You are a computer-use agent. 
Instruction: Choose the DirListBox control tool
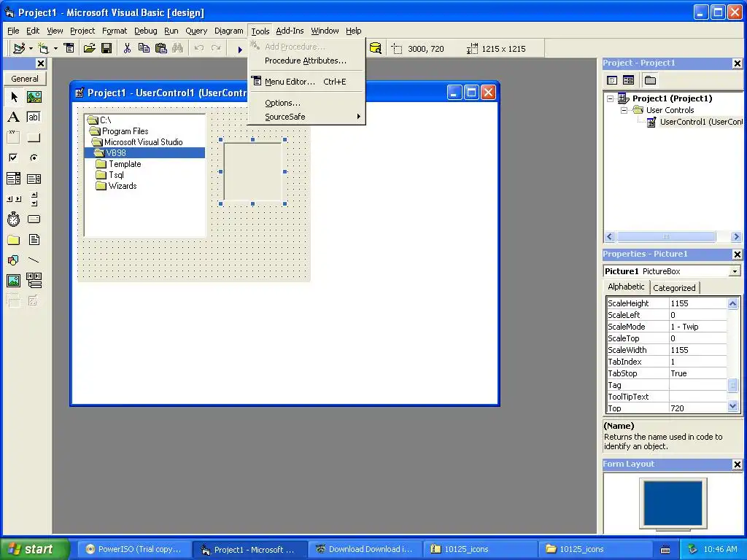(x=14, y=239)
